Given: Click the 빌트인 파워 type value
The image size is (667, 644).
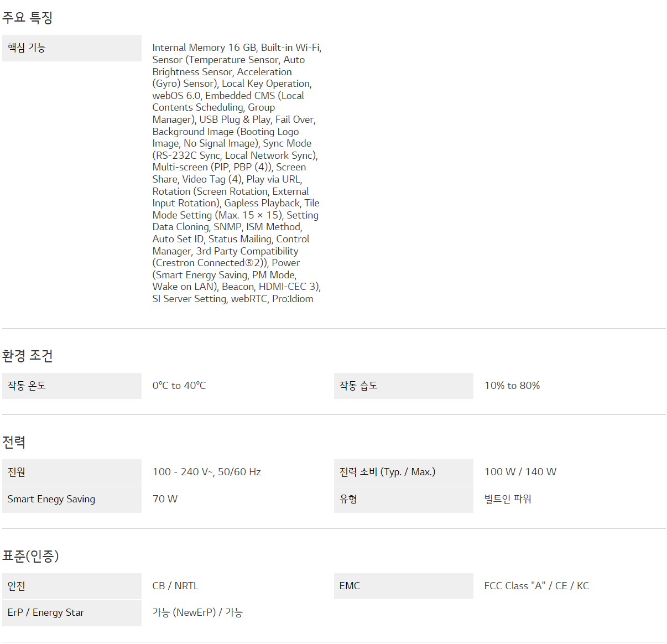Looking at the screenshot, I should click(508, 499).
